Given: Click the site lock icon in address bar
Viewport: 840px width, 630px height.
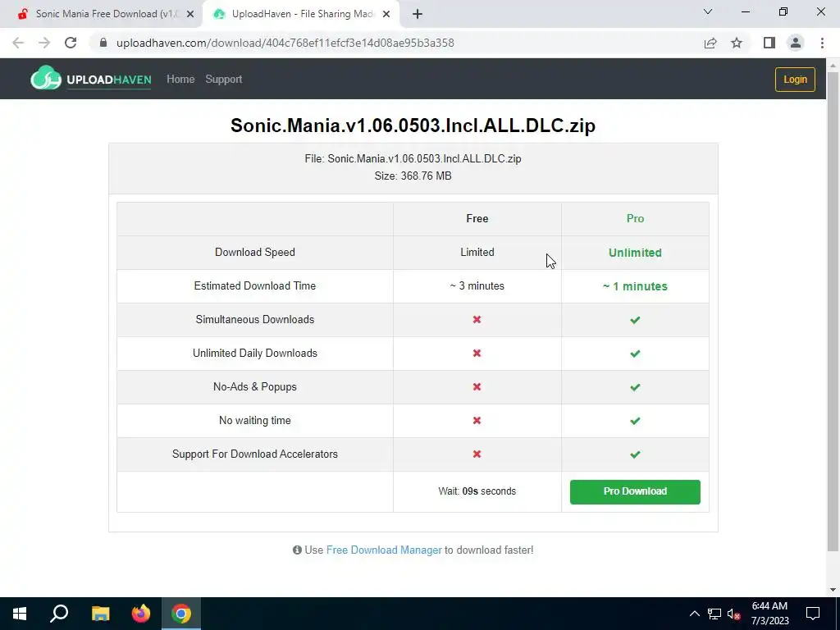Looking at the screenshot, I should click(104, 43).
